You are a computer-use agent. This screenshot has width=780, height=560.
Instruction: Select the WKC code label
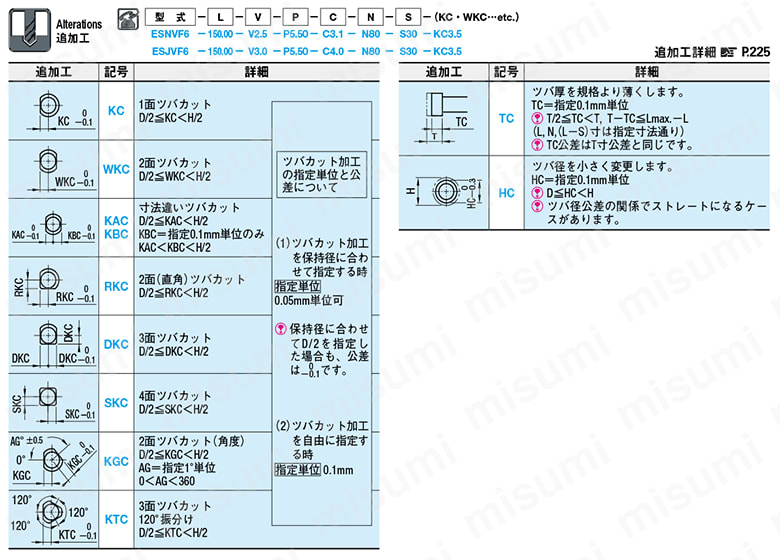[x=116, y=169]
